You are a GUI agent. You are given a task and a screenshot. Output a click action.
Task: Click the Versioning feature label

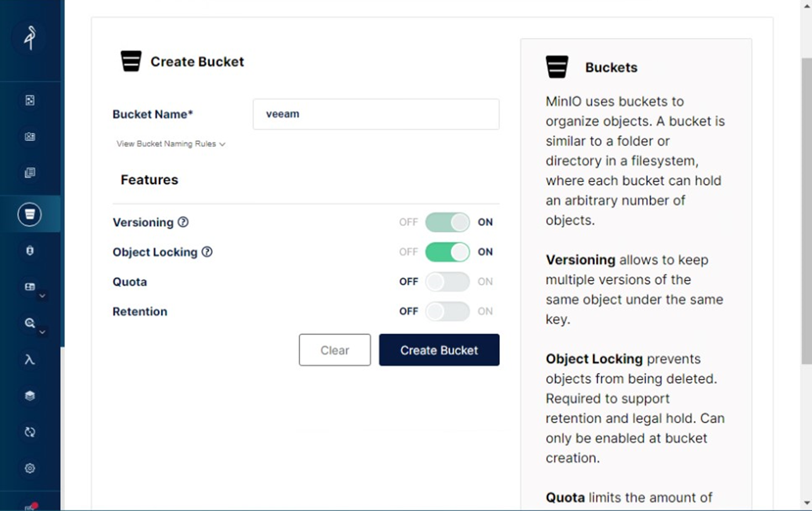pos(143,222)
